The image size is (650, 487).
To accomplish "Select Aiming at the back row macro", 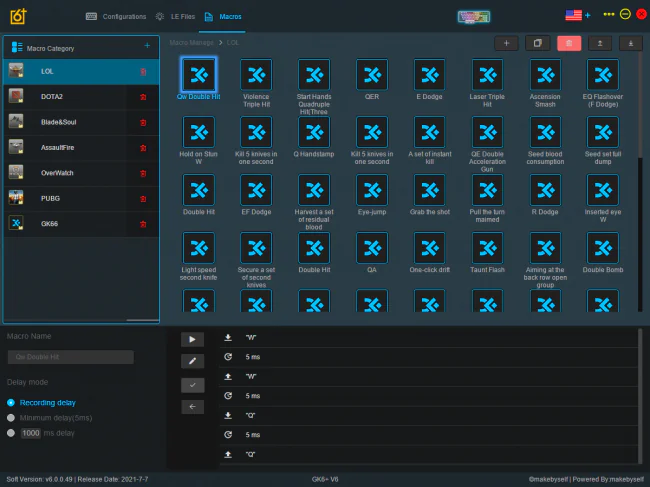I will click(x=545, y=248).
